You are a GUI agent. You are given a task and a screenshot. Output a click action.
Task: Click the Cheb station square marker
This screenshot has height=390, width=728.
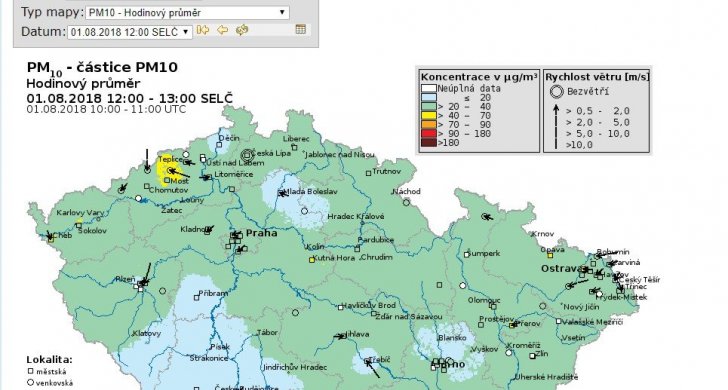pos(51,240)
